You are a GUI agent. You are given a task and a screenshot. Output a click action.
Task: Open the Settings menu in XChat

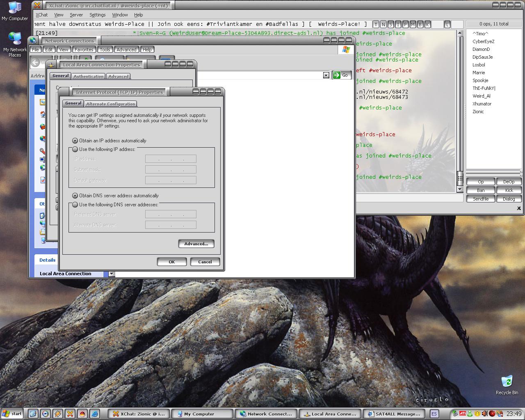click(98, 15)
